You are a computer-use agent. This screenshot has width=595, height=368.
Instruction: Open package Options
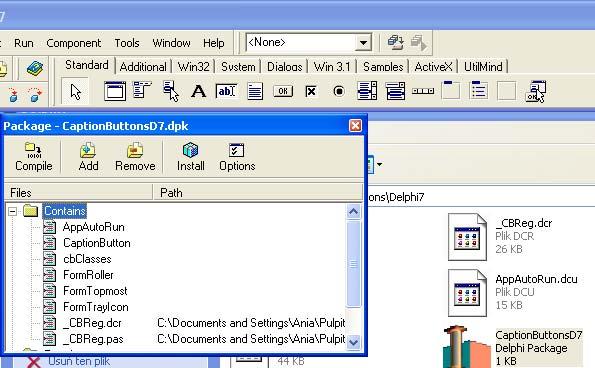[x=237, y=156]
